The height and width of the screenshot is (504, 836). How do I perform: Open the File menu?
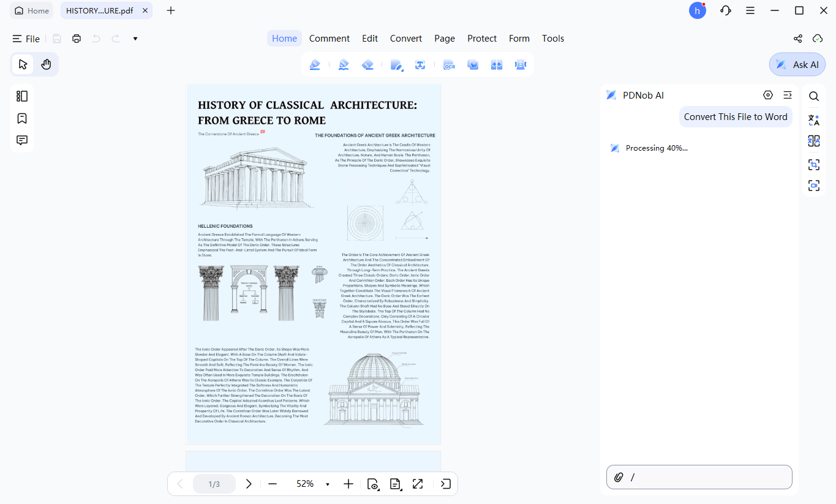coord(26,39)
